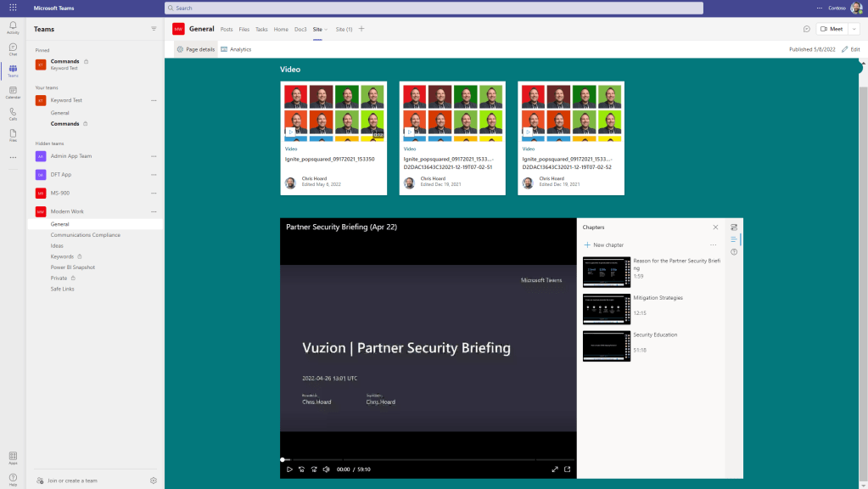Open the Calendar icon in the left rail

(x=13, y=91)
